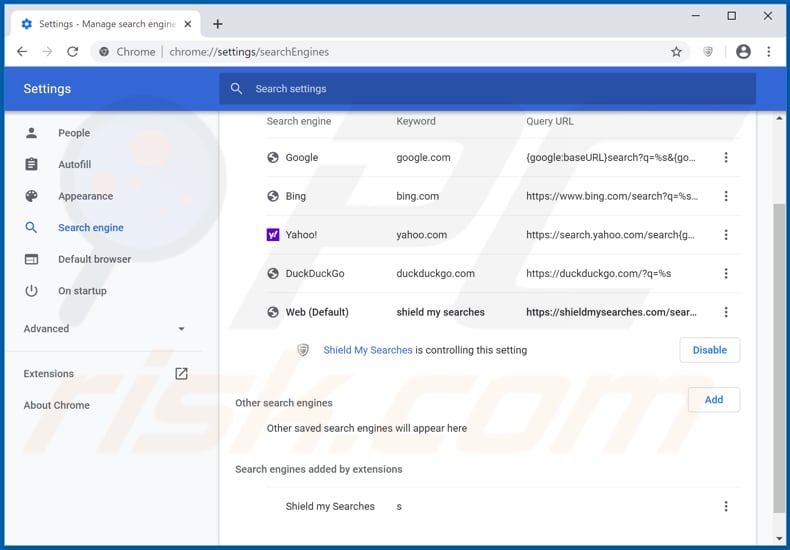This screenshot has height=550, width=790.
Task: Click the Bing query URL text
Action: [612, 196]
